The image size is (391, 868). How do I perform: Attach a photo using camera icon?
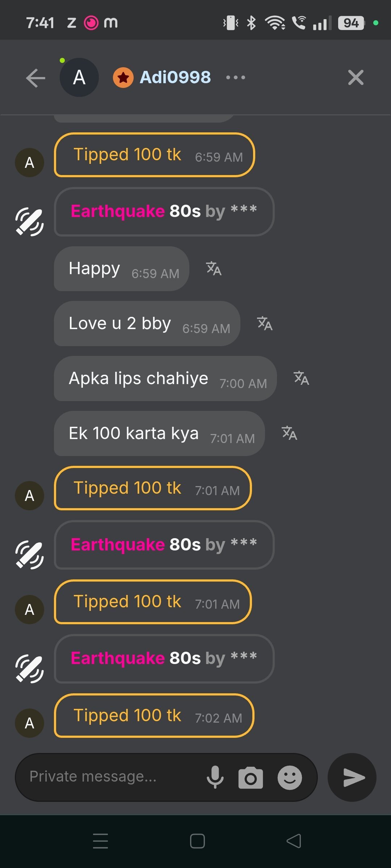(x=251, y=778)
